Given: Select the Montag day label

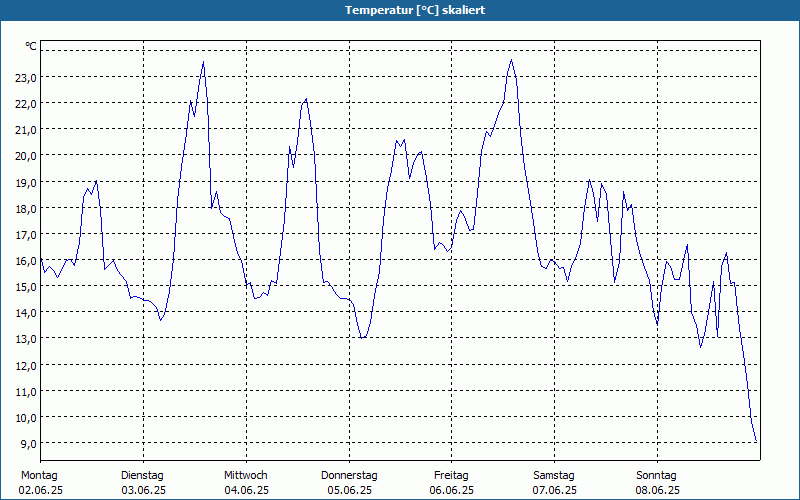Looking at the screenshot, I should pyautogui.click(x=39, y=475).
